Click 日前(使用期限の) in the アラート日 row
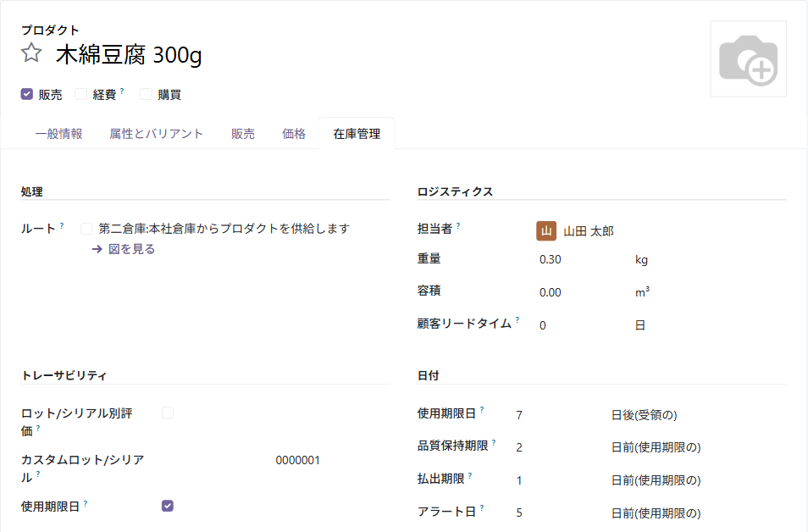The height and width of the screenshot is (532, 808). tap(656, 513)
